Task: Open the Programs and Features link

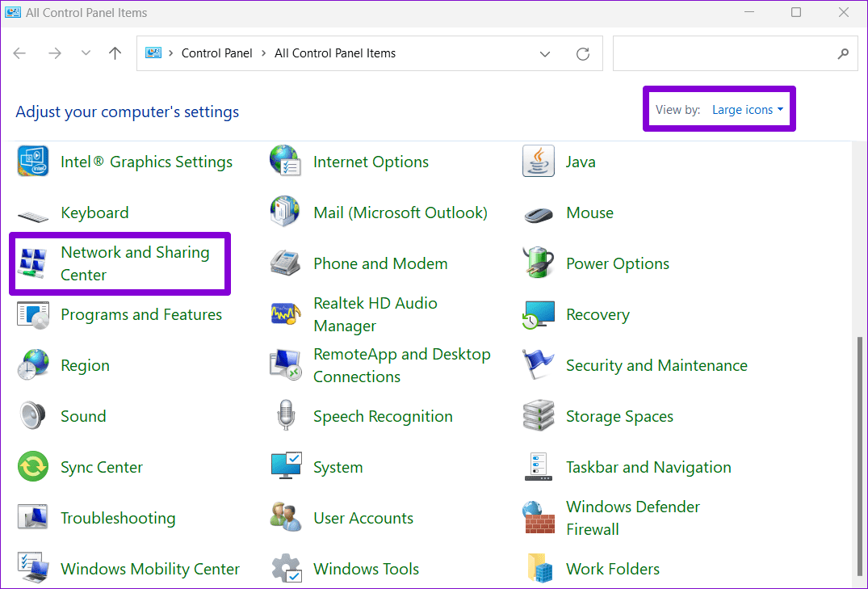Action: tap(141, 314)
